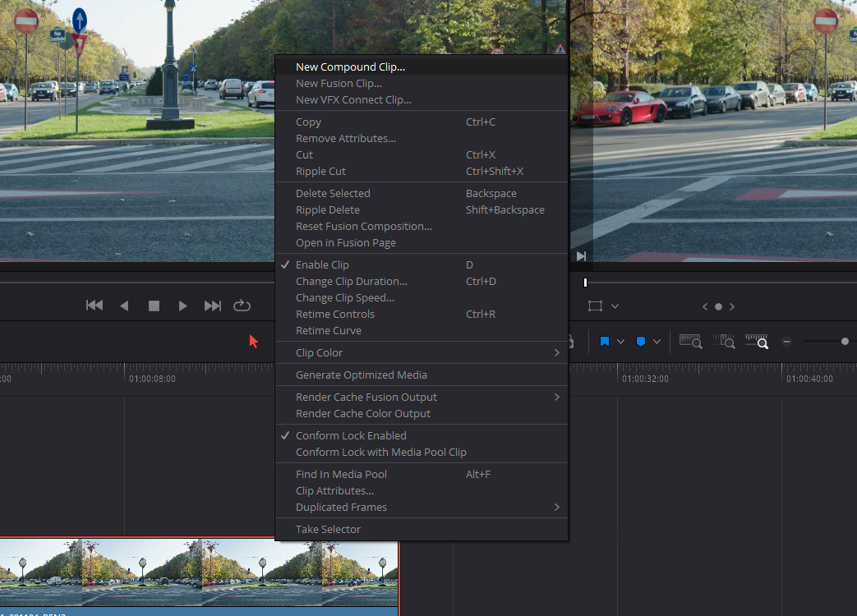The height and width of the screenshot is (616, 857).
Task: Choose Ripple Cut menu entry
Action: click(x=422, y=172)
